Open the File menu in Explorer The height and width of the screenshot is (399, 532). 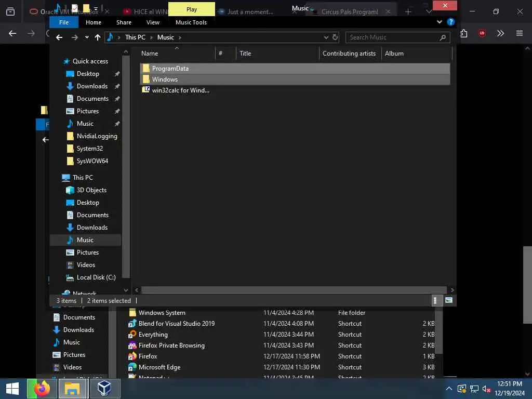(x=64, y=22)
